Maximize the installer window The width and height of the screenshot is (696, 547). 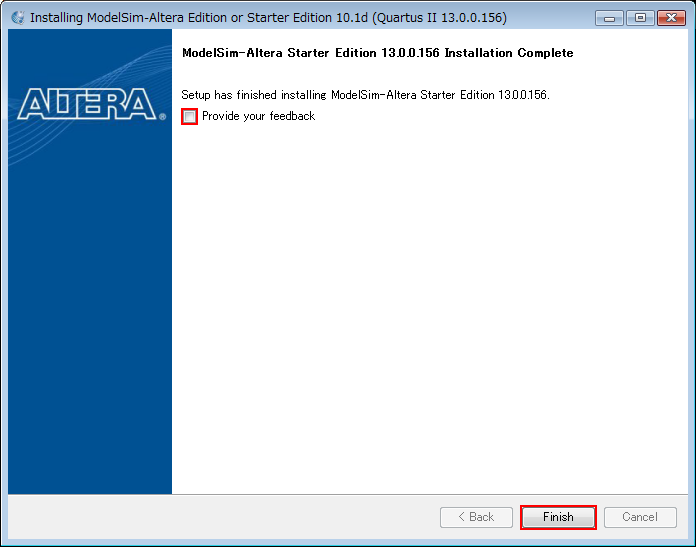click(x=640, y=18)
